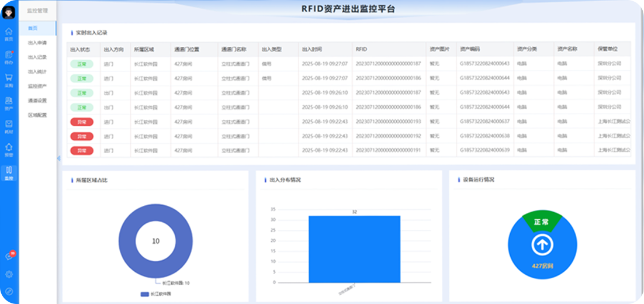The width and height of the screenshot is (644, 304).
Task: Open the 预警 alert icon
Action: [x=9, y=149]
